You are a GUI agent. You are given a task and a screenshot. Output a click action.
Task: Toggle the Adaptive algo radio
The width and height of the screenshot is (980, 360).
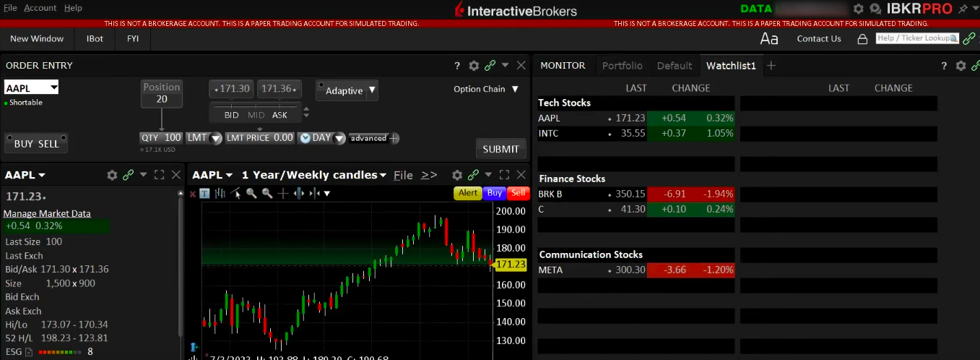320,85
